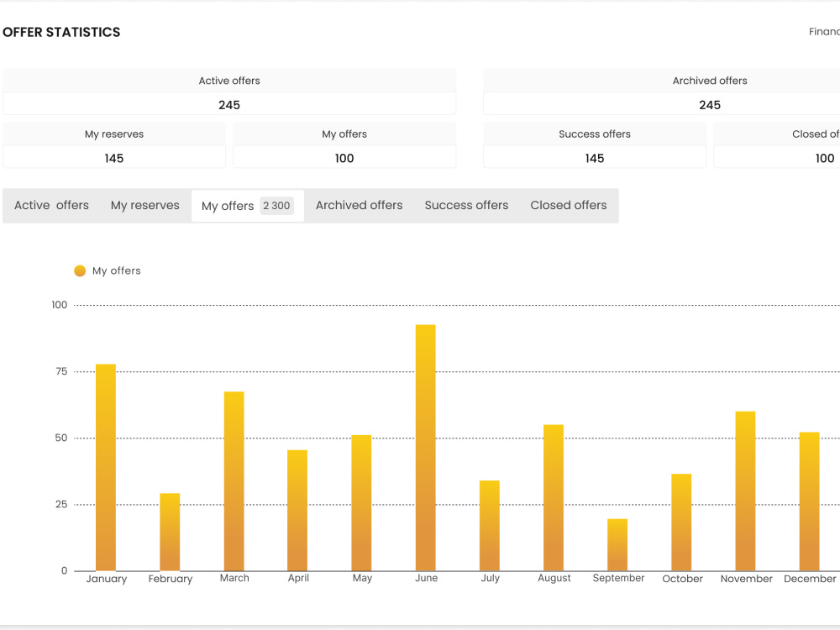Select the January bar in chart
This screenshot has width=840, height=630.
click(x=106, y=467)
